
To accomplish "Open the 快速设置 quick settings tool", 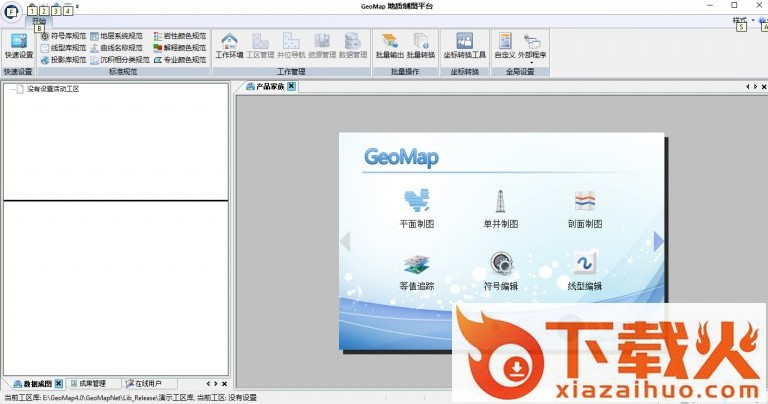I will tap(19, 46).
